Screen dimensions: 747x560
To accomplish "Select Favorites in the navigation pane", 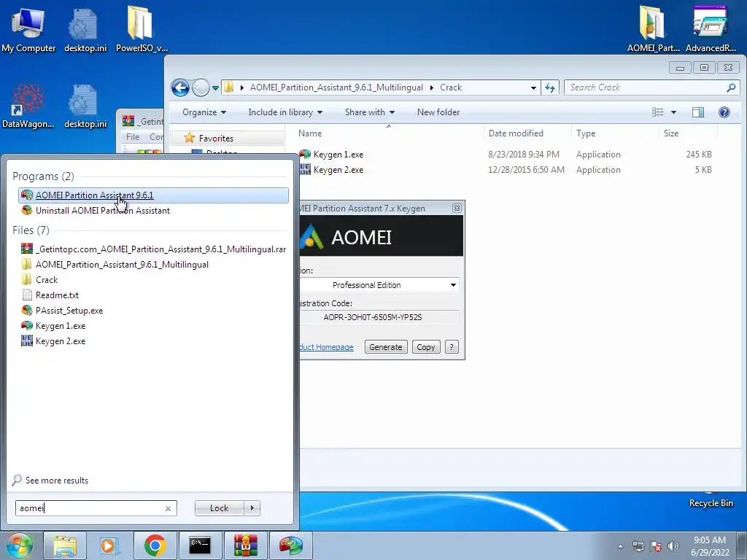I will point(216,139).
